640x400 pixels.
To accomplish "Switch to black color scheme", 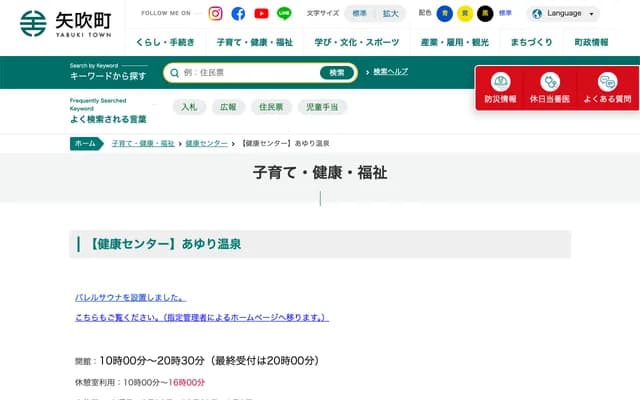I will [484, 14].
